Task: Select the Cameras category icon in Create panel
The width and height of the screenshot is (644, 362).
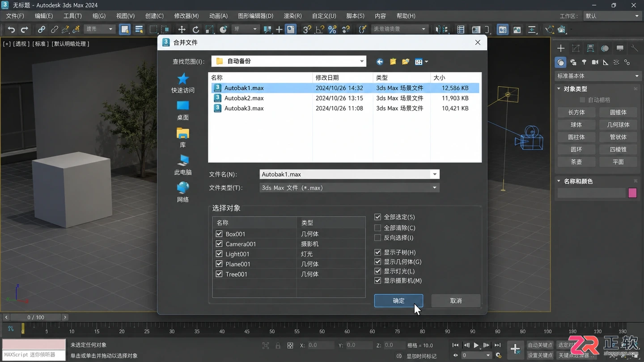Action: click(x=595, y=62)
